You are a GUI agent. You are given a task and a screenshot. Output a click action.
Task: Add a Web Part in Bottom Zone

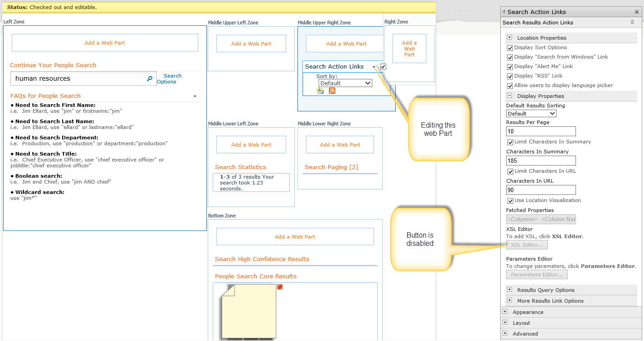295,237
